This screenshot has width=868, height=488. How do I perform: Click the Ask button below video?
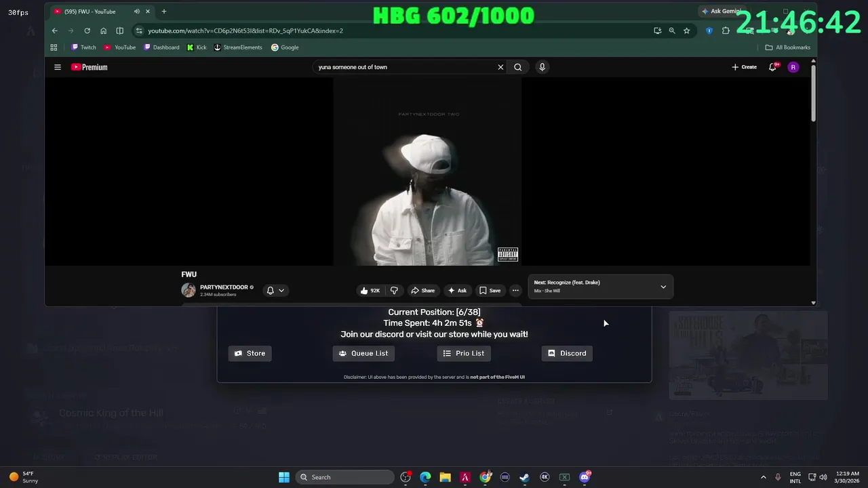(457, 290)
